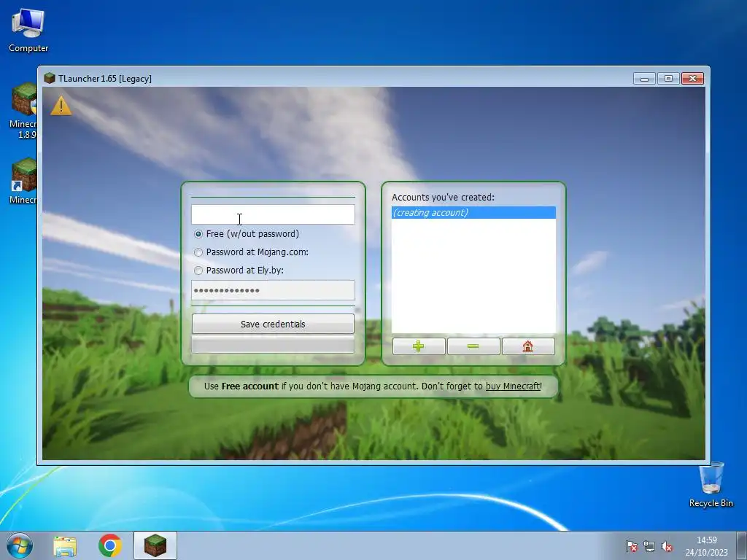Click the TLauncher title bar block icon
This screenshot has height=560, width=747.
point(50,78)
